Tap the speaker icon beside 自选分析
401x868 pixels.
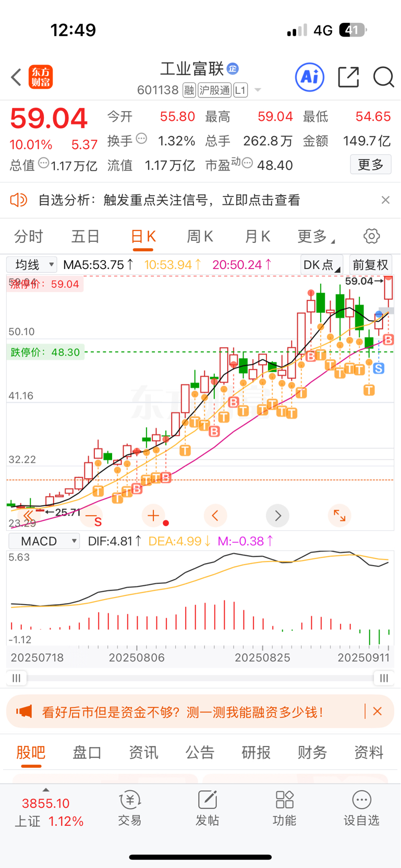19,200
